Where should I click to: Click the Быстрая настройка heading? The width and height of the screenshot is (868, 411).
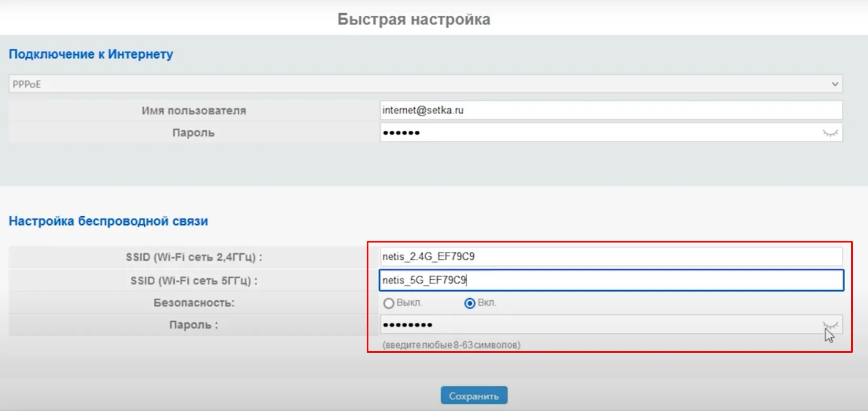pos(414,19)
